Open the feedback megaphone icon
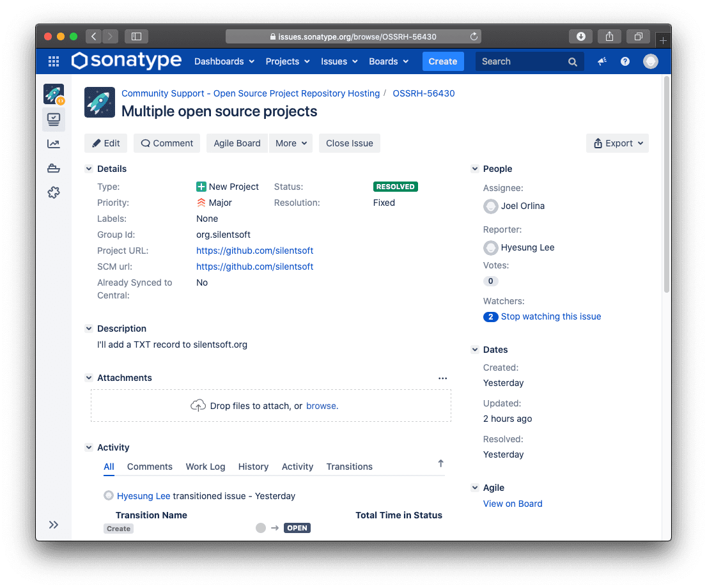The width and height of the screenshot is (707, 588). coord(602,61)
